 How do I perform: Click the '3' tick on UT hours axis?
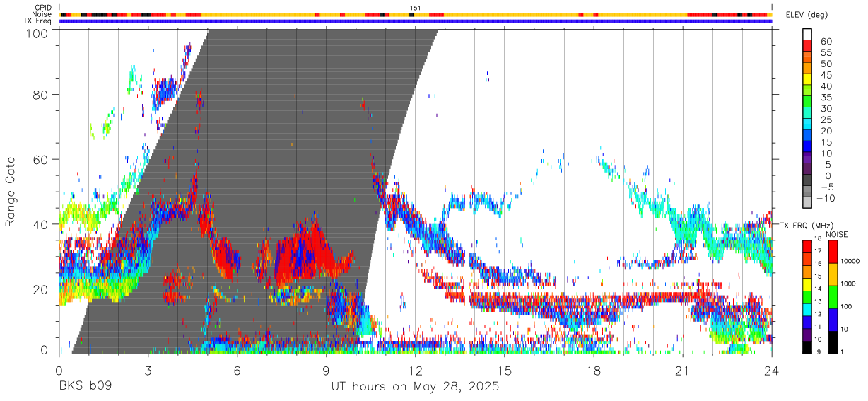(x=148, y=371)
